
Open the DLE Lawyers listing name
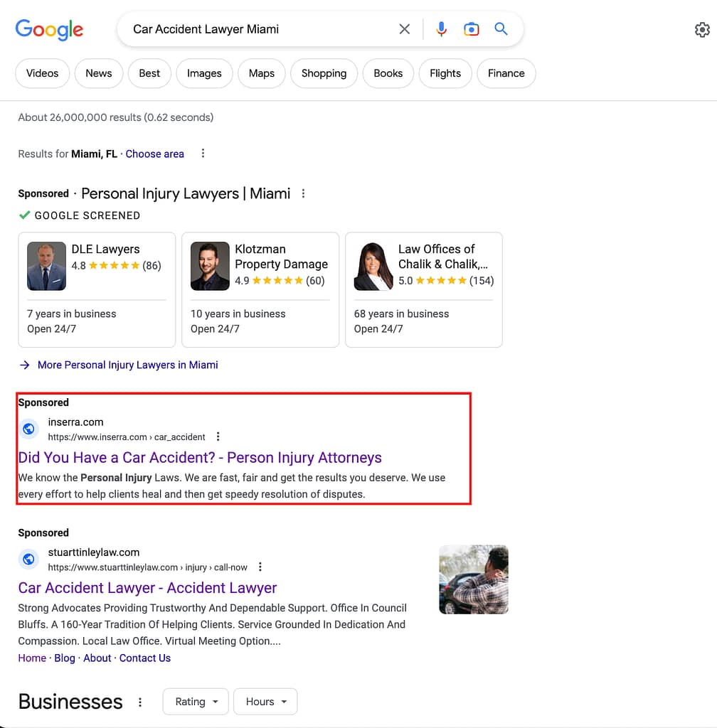[105, 250]
